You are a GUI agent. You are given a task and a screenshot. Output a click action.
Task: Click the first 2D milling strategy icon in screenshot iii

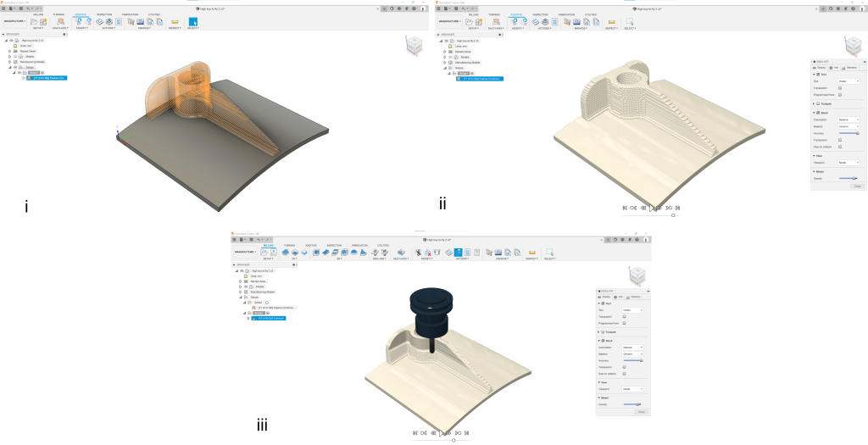pyautogui.click(x=286, y=253)
